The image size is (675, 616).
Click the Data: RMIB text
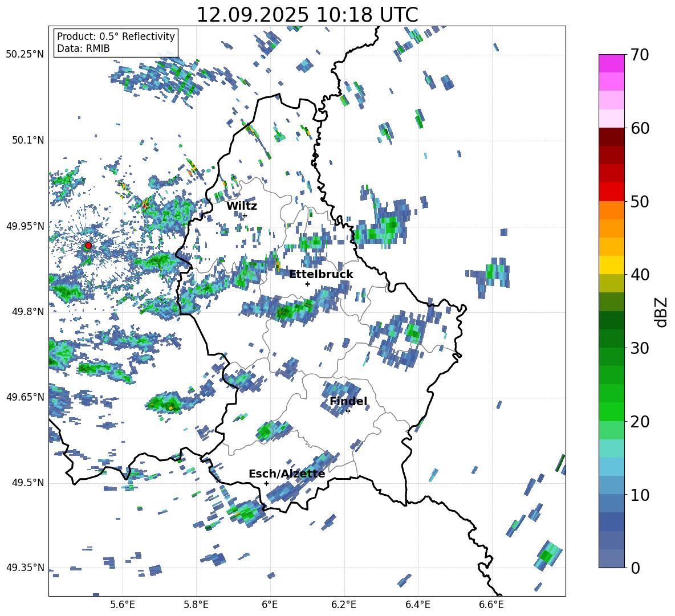pos(83,48)
